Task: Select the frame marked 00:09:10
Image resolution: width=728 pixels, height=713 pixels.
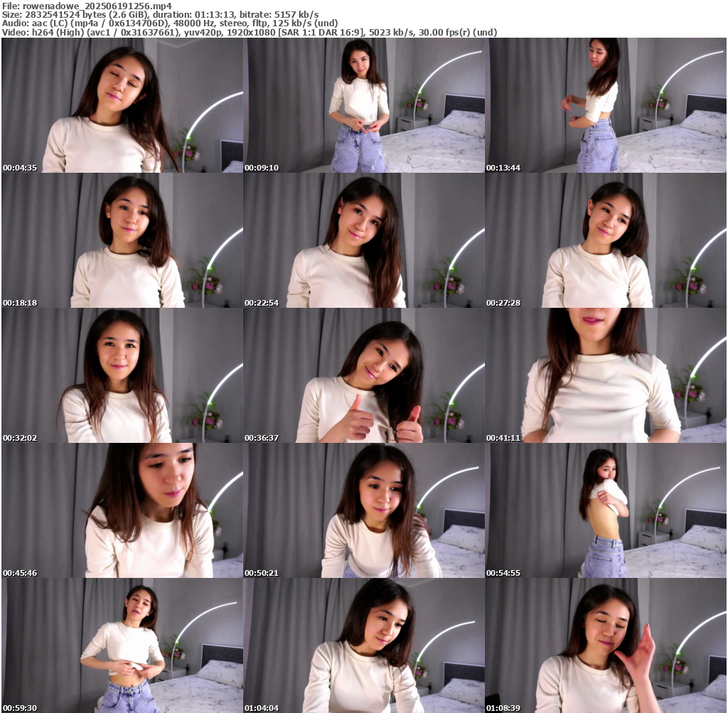Action: click(x=363, y=105)
